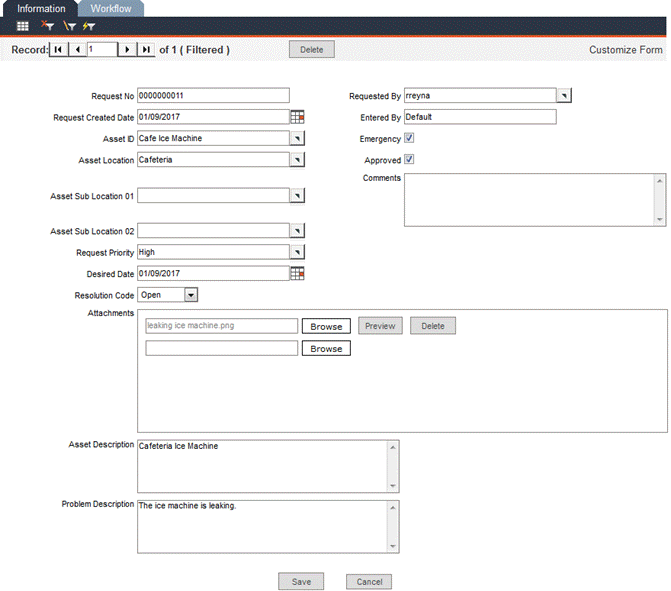Toggle the Emergency checkbox

[409, 138]
